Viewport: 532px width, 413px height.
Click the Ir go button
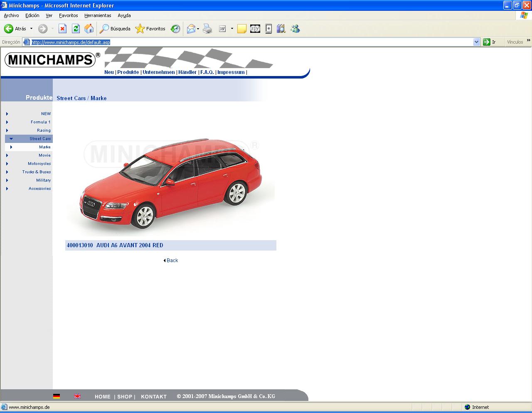click(490, 42)
